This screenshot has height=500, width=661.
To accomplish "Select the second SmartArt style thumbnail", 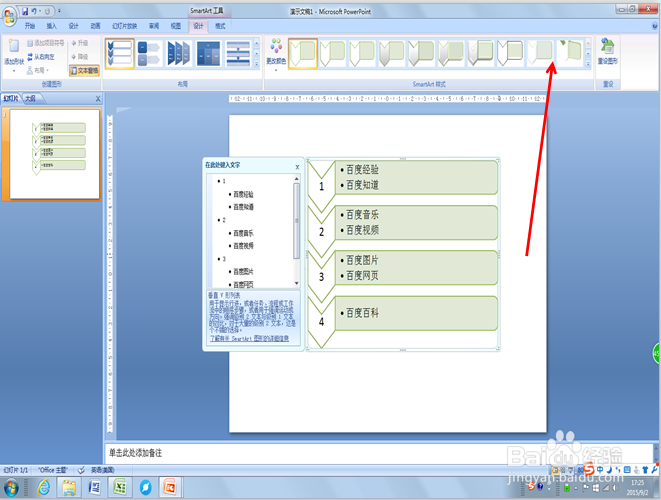I will click(332, 54).
